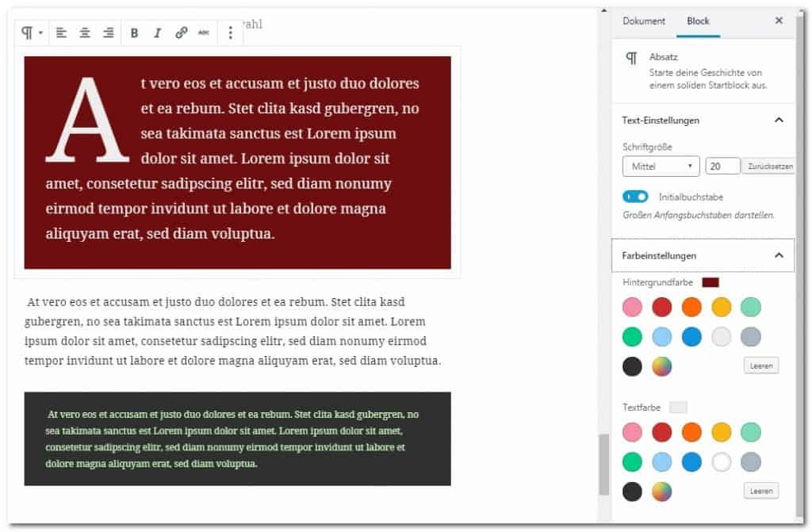This screenshot has height=532, width=812.
Task: Click the dark gray paragraph block
Action: 238,438
